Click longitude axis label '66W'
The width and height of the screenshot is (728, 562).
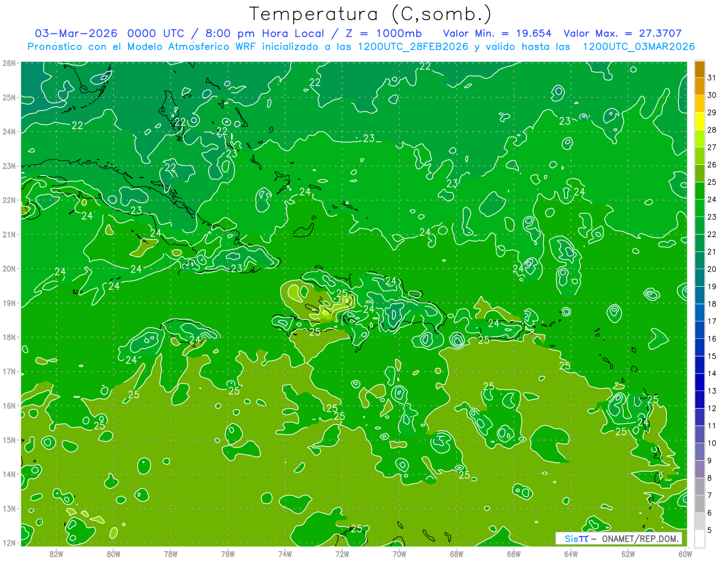point(514,554)
